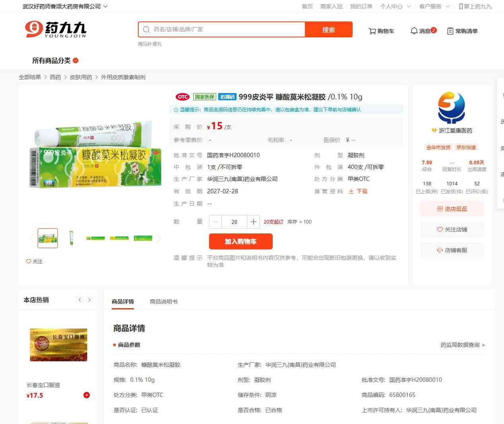The height and width of the screenshot is (424, 504).
Task: Open the frequent purchase list icon
Action: tap(450, 31)
